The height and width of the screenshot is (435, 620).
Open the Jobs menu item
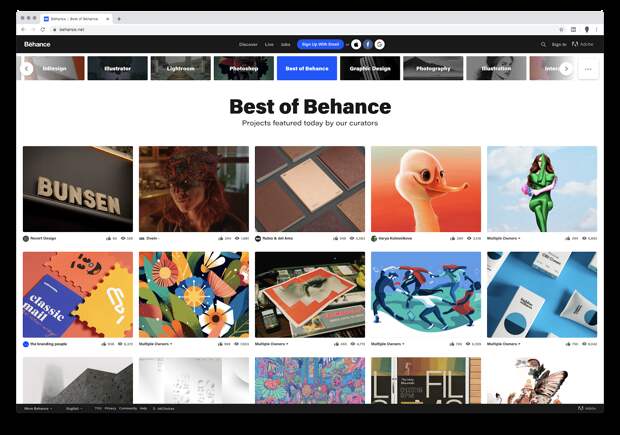coord(285,44)
